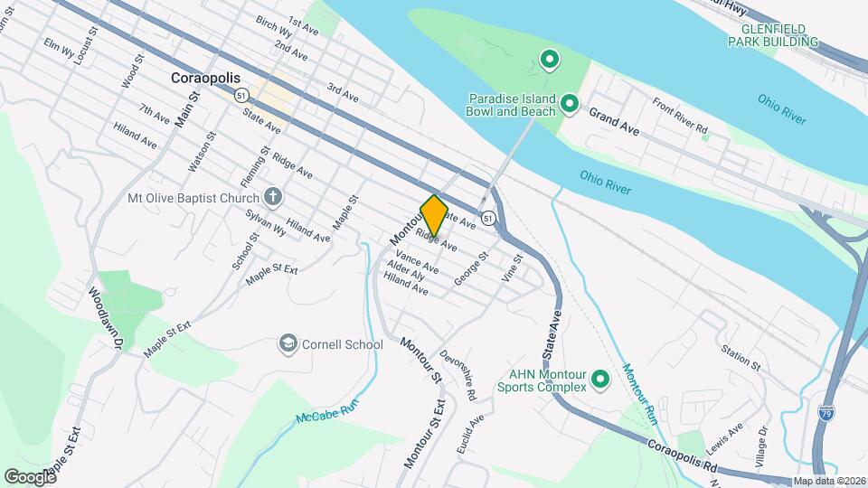Select the McCabe Run stream label
This screenshot has width=868, height=488.
pyautogui.click(x=327, y=412)
